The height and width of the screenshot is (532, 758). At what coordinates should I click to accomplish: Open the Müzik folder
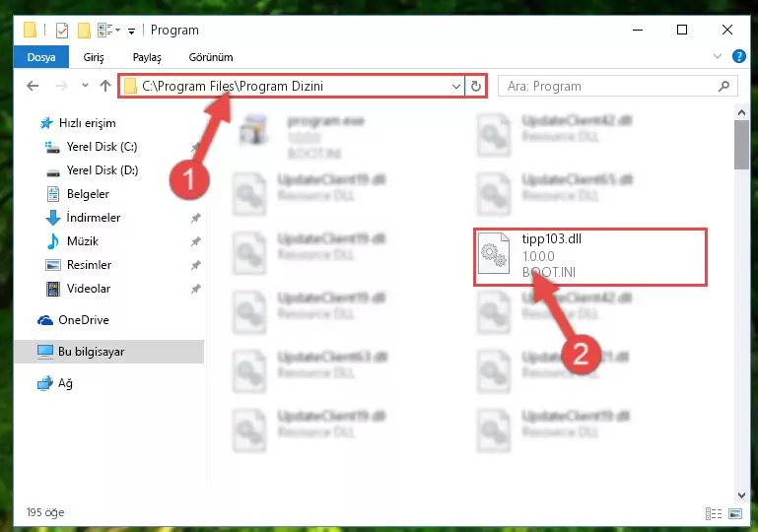click(x=82, y=241)
